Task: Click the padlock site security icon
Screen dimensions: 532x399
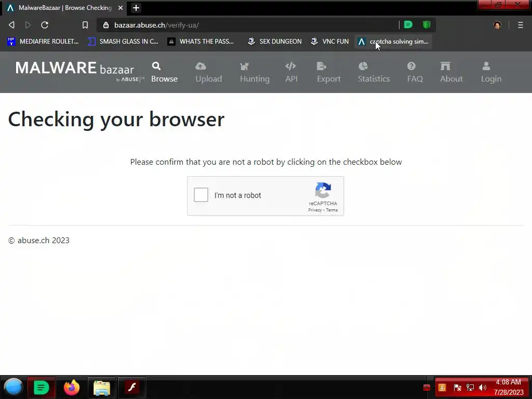Action: tap(106, 25)
